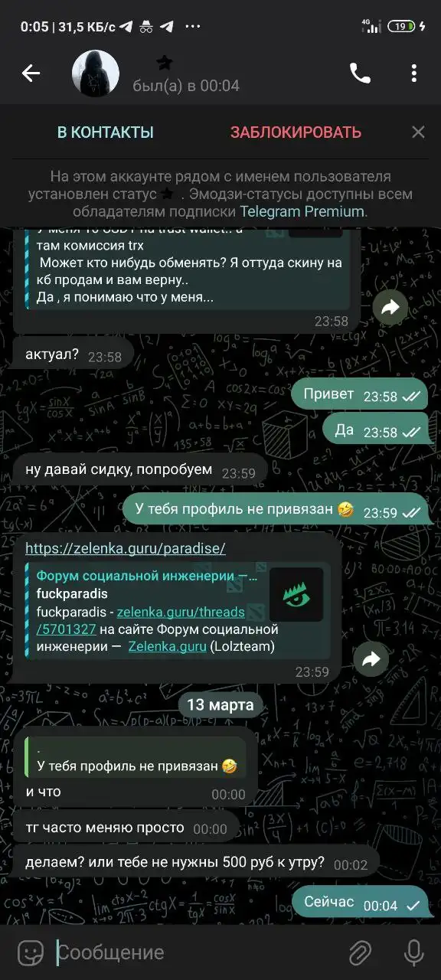Forward the zelenka.guru link message
The height and width of the screenshot is (980, 441).
coord(371,659)
